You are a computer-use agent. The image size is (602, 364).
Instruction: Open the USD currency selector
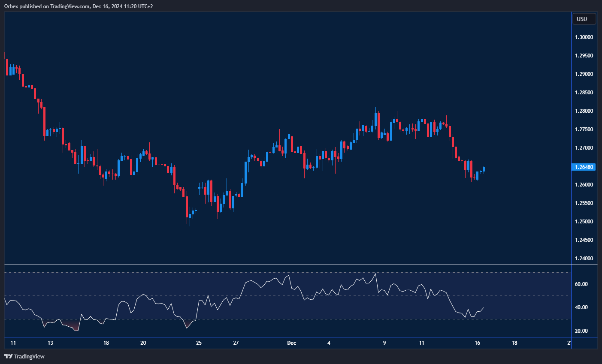(584, 19)
